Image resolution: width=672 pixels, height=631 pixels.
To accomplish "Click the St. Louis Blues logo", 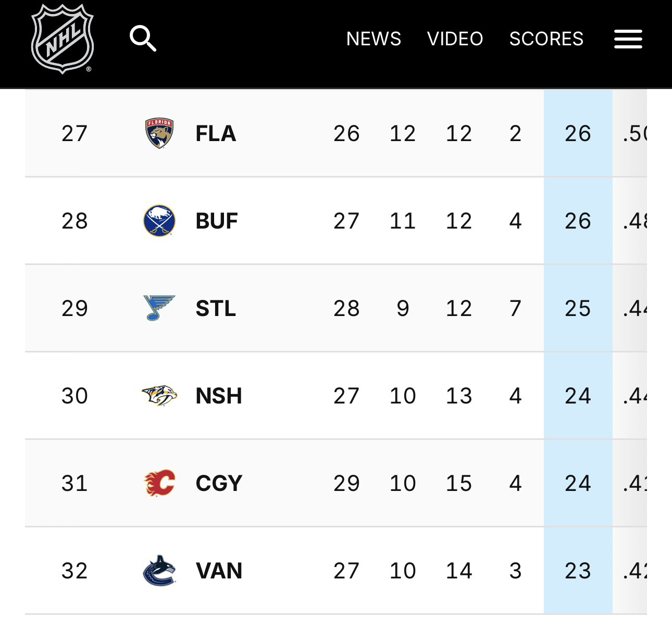I will coord(159,308).
